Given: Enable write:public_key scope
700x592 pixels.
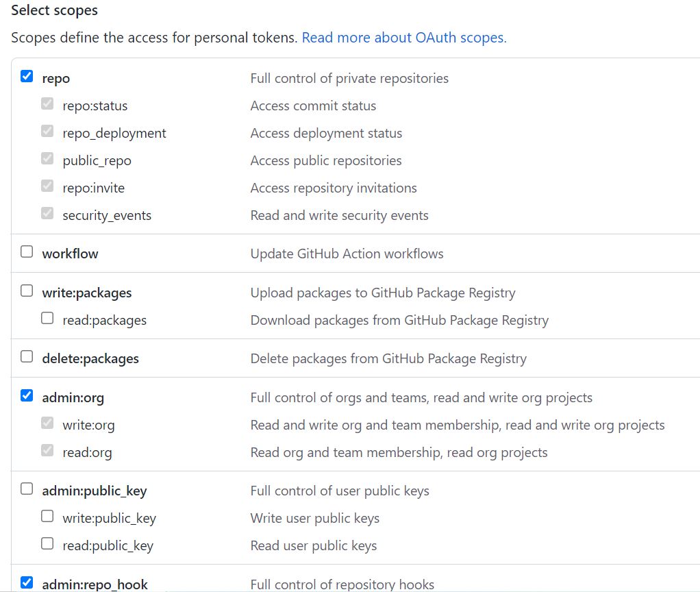Looking at the screenshot, I should [47, 516].
